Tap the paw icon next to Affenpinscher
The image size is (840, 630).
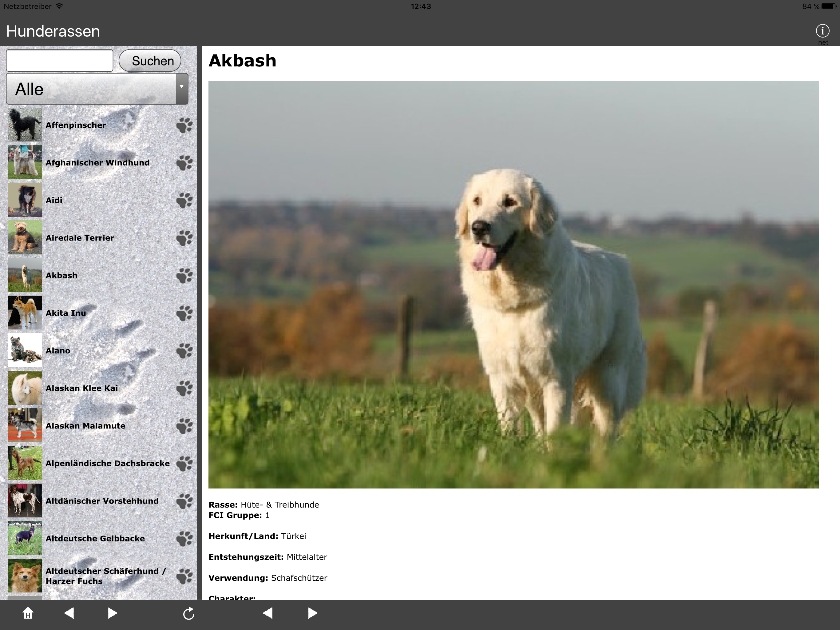pyautogui.click(x=184, y=125)
